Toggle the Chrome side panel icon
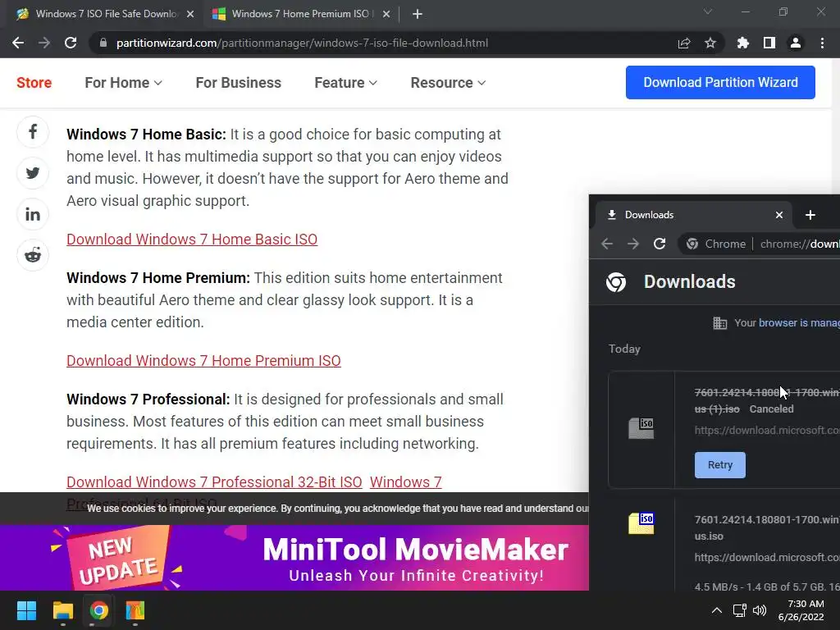The height and width of the screenshot is (630, 840). pos(769,43)
